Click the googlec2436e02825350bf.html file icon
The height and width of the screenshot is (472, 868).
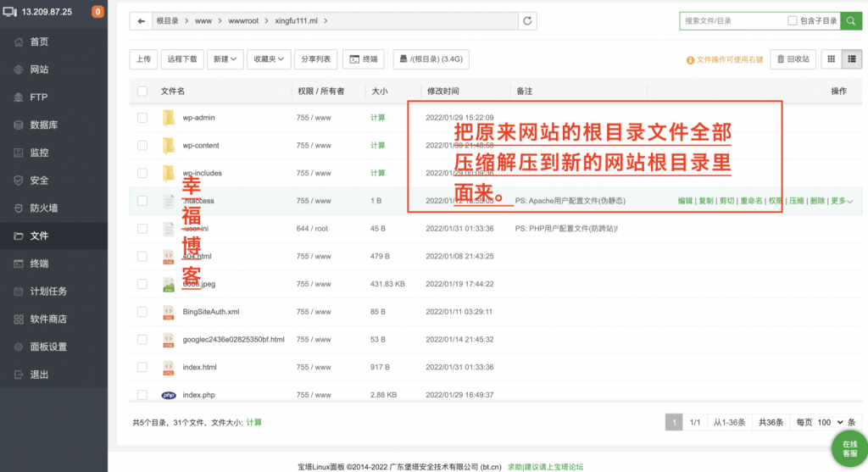point(169,340)
